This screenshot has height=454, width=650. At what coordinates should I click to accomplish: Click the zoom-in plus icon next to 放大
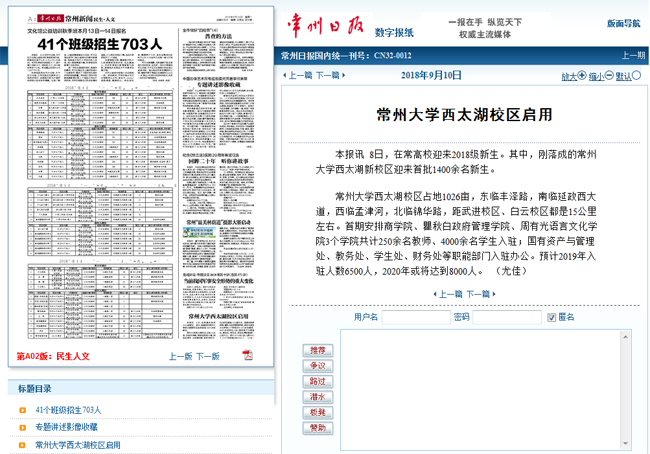pyautogui.click(x=580, y=76)
